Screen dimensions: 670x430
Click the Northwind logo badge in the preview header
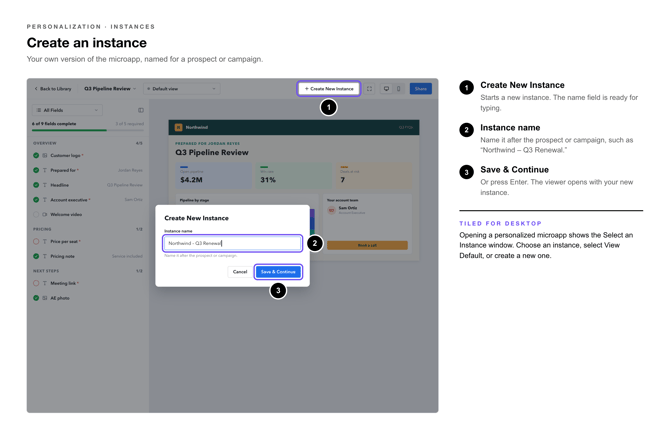(179, 127)
